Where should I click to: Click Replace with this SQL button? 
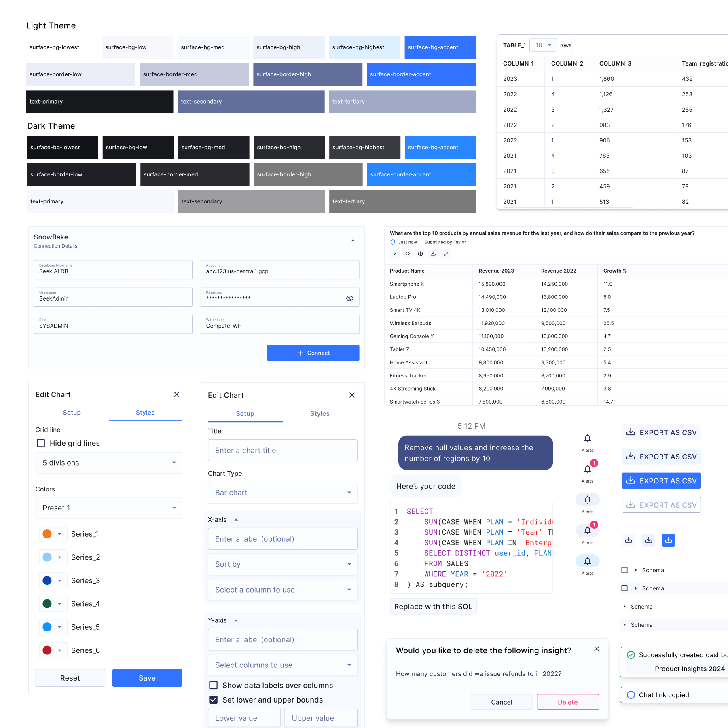[433, 607]
